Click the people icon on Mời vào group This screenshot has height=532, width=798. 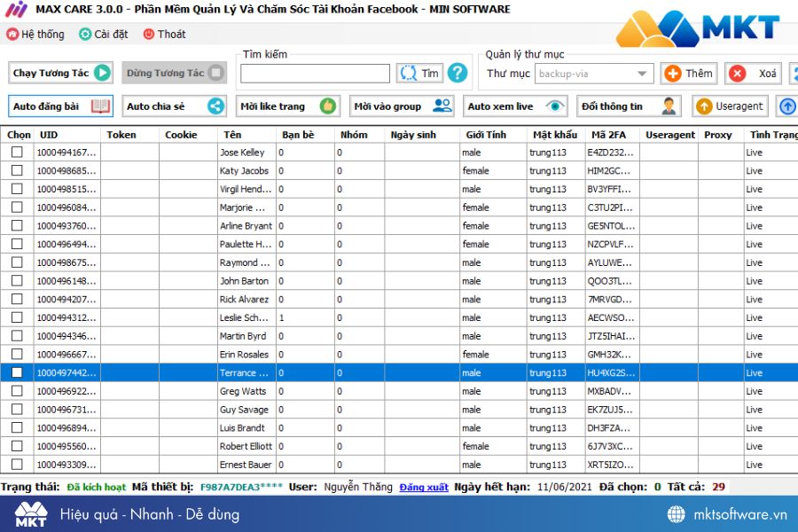(x=442, y=106)
